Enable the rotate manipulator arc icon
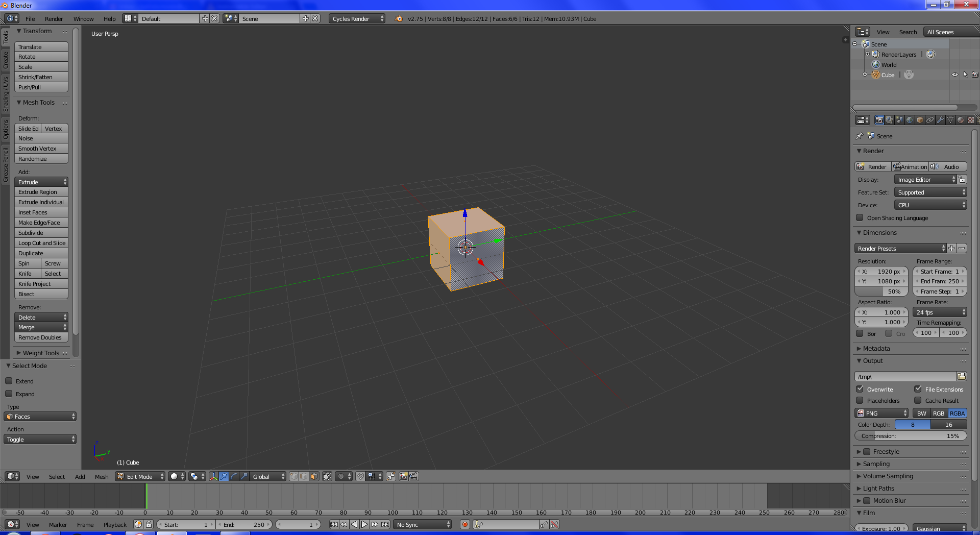980x535 pixels. [234, 476]
